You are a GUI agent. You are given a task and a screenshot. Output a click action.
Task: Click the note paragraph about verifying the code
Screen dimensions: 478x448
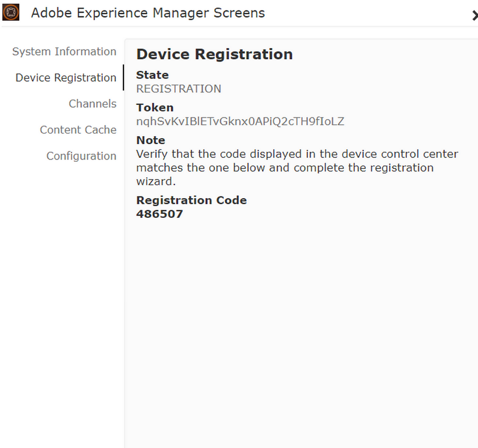(x=297, y=168)
